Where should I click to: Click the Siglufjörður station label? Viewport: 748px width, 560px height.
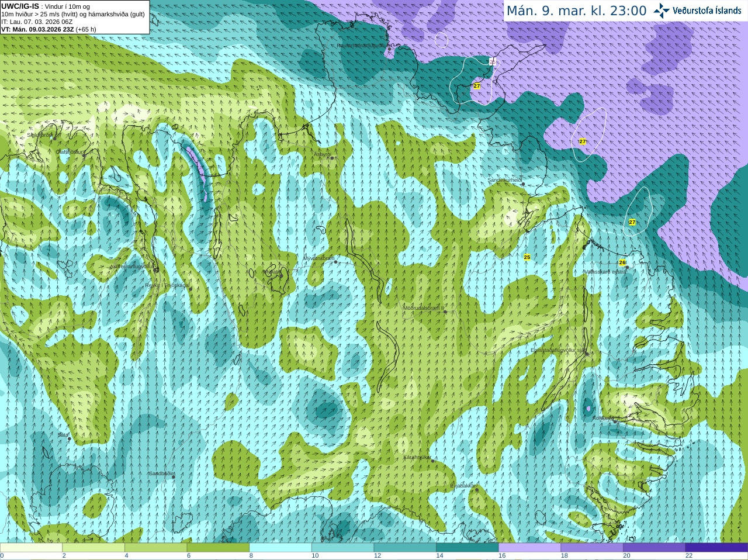pyautogui.click(x=40, y=135)
